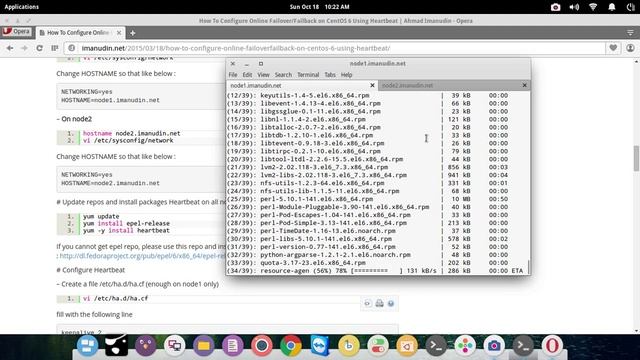
Task: Open the colorful dots app dock icon
Action: pyautogui.click(x=465, y=346)
